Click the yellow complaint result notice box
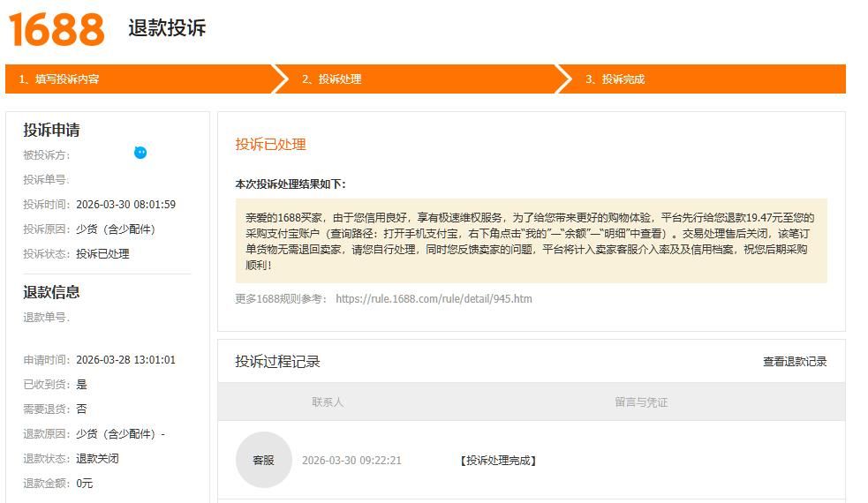This screenshot has height=503, width=868. point(531,240)
